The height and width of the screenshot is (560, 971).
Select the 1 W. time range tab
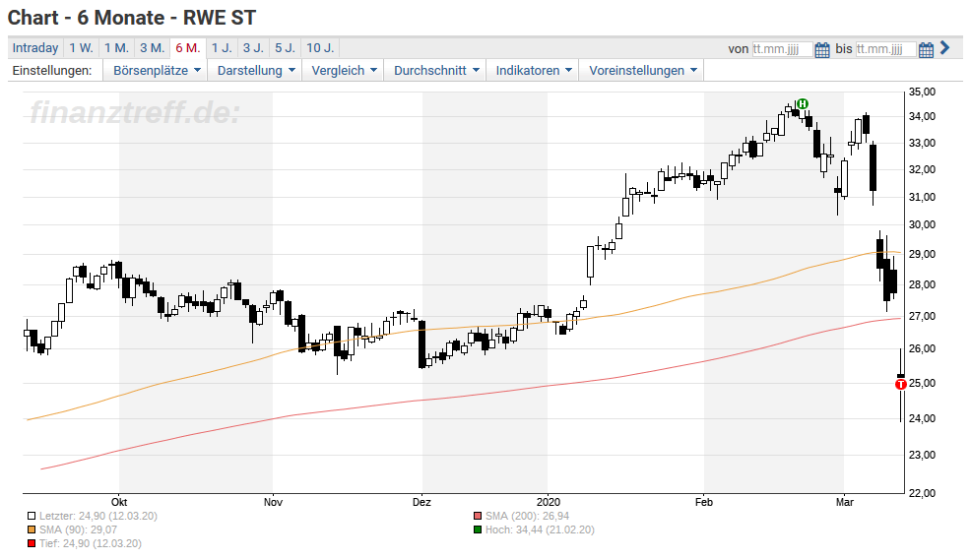point(81,47)
